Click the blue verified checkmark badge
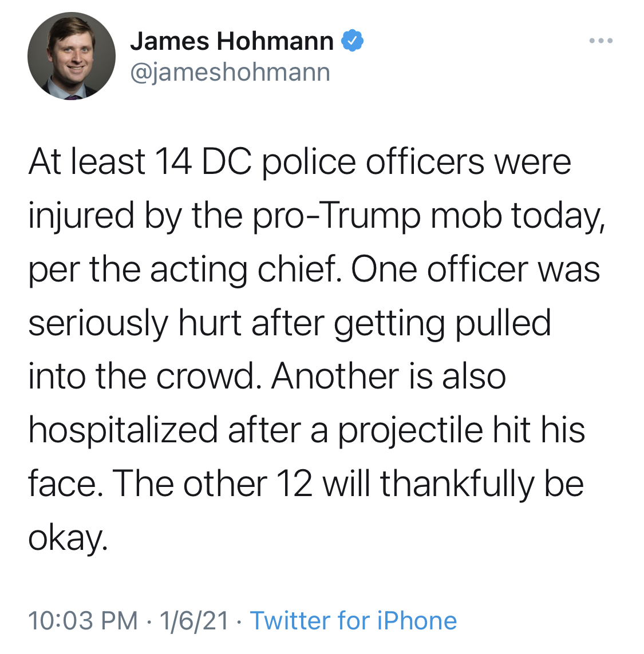 pos(352,41)
